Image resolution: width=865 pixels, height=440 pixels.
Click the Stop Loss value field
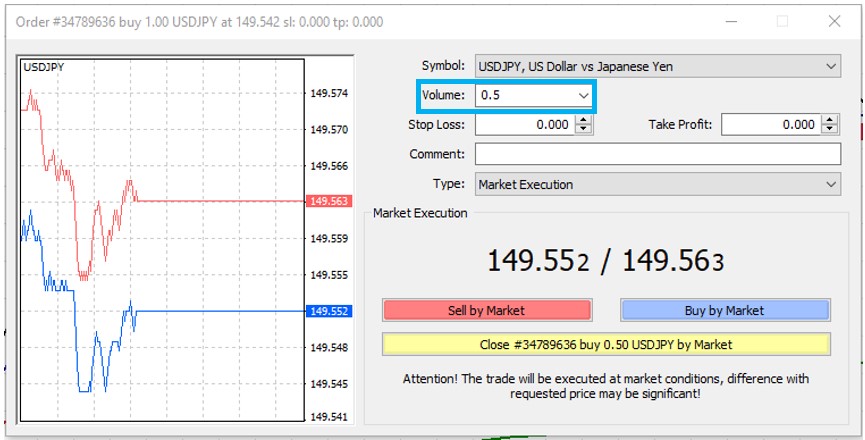click(524, 125)
